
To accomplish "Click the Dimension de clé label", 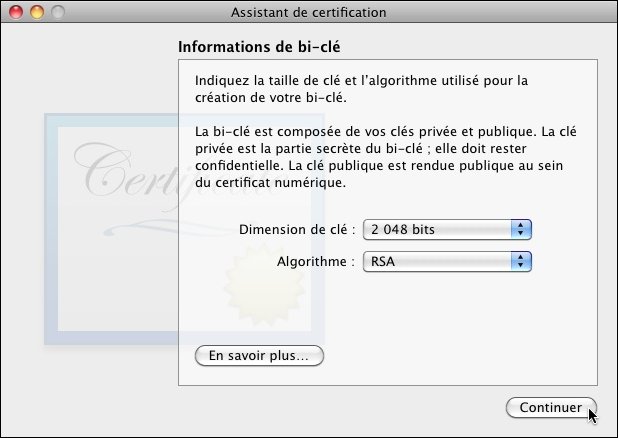I will [297, 229].
